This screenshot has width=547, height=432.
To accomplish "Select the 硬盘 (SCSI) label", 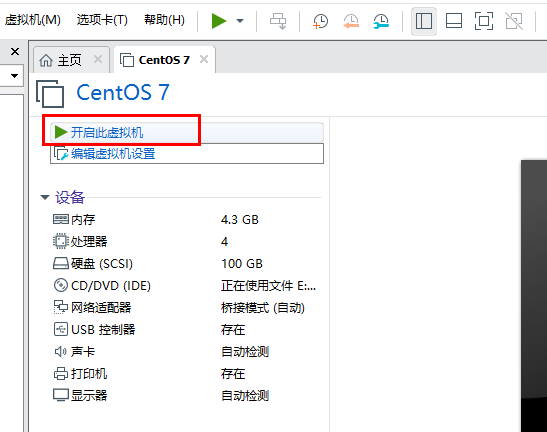I will click(102, 263).
